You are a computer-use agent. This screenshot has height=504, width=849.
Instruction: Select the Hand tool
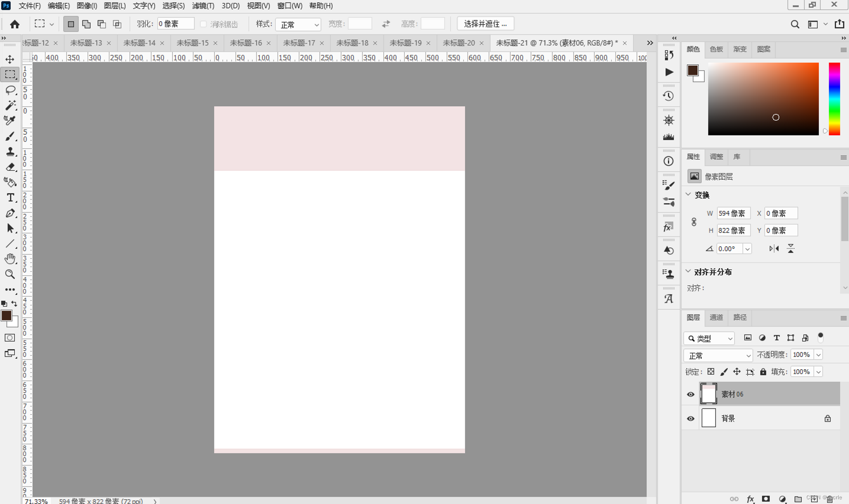pos(10,259)
